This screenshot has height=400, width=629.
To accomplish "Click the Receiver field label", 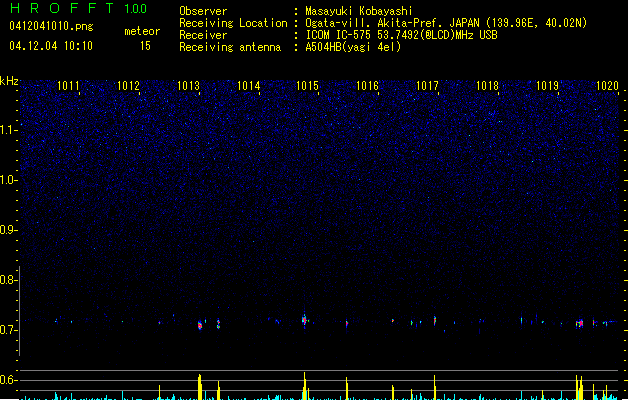I will click(203, 35).
